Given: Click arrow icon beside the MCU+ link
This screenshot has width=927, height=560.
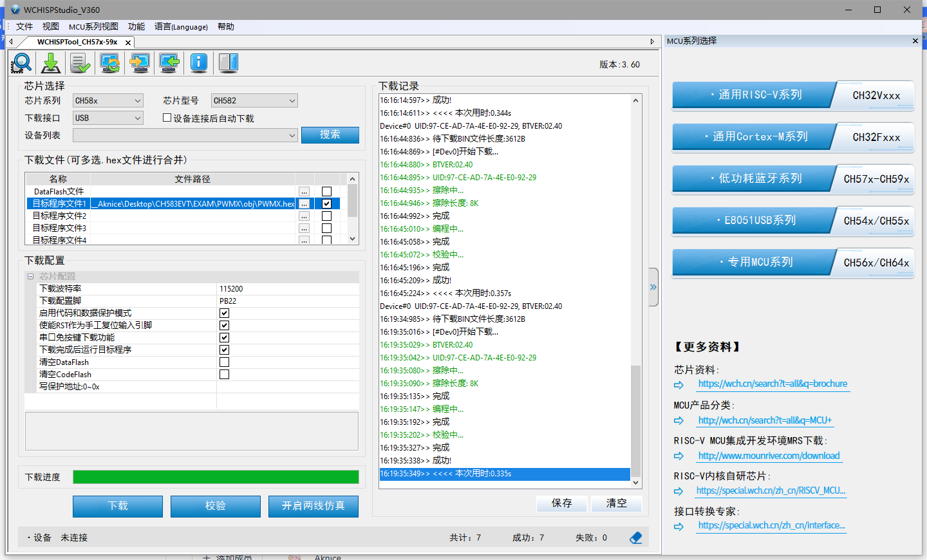Looking at the screenshot, I should coord(679,421).
